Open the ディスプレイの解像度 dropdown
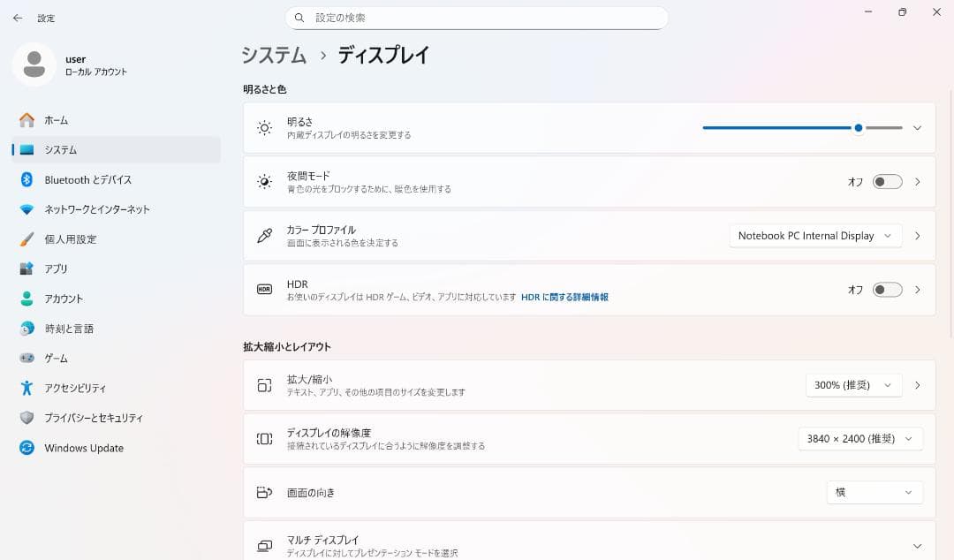954x560 pixels. pyautogui.click(x=859, y=438)
